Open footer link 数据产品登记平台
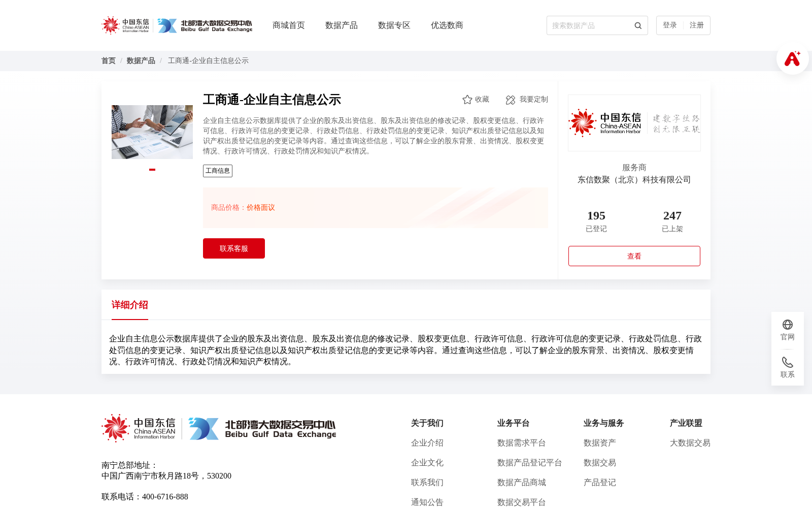Screen dimensions: 812x508 (x=530, y=463)
